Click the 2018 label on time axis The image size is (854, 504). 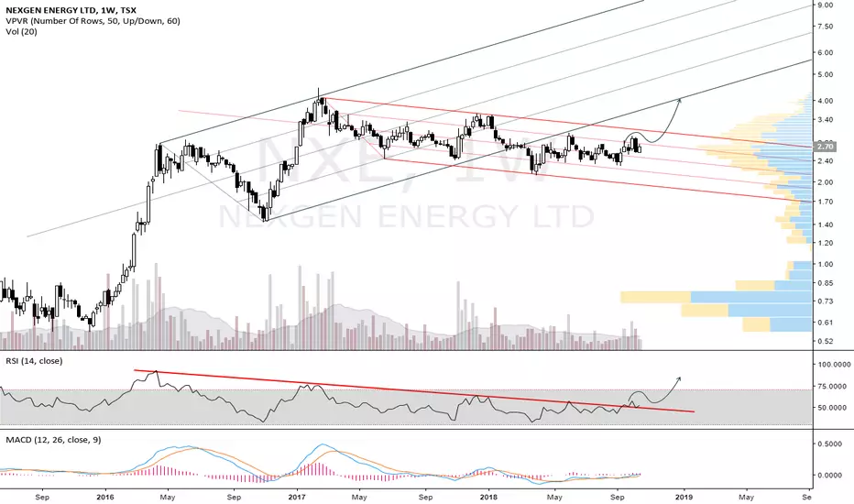pyautogui.click(x=489, y=497)
